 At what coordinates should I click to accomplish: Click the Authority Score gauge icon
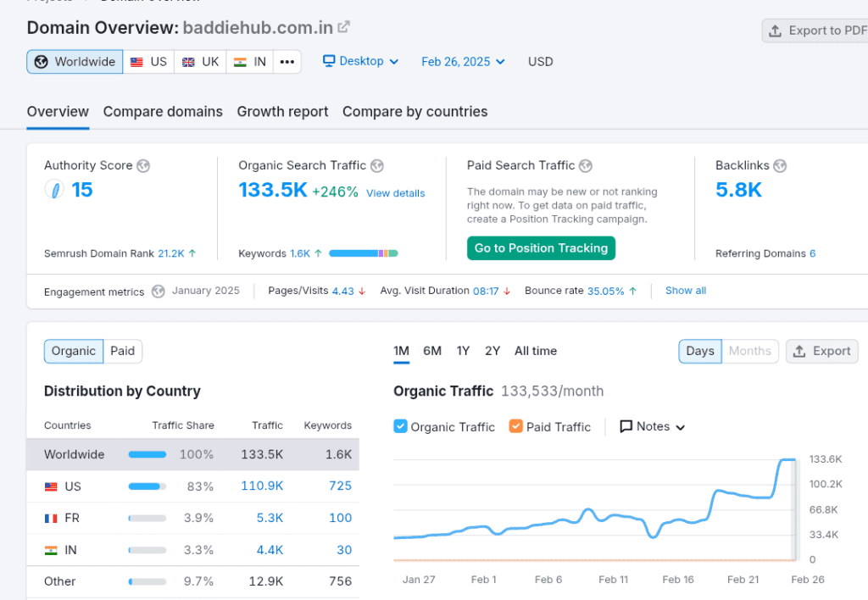tap(54, 190)
